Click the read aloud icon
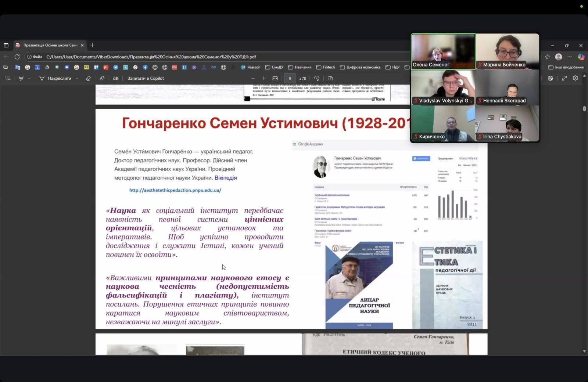588x382 pixels. (x=102, y=78)
